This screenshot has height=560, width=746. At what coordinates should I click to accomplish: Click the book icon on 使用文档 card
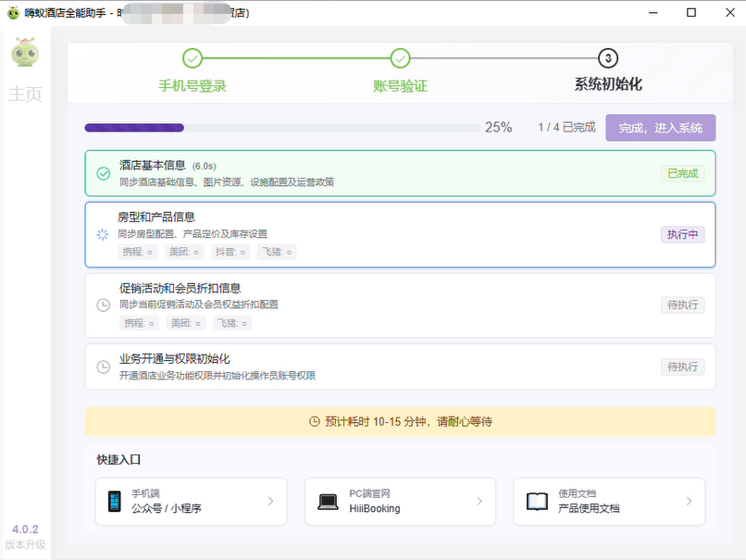tap(540, 499)
